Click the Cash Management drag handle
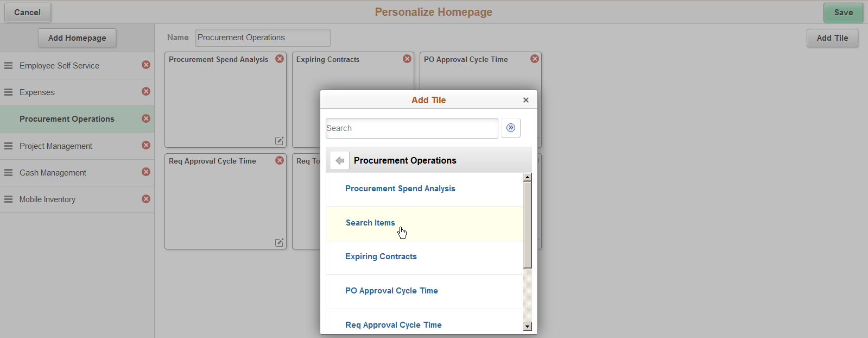 (9, 173)
